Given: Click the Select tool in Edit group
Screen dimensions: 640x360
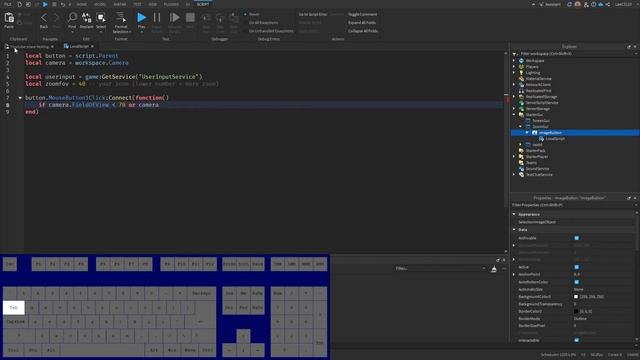Looking at the screenshot, I should (101, 20).
